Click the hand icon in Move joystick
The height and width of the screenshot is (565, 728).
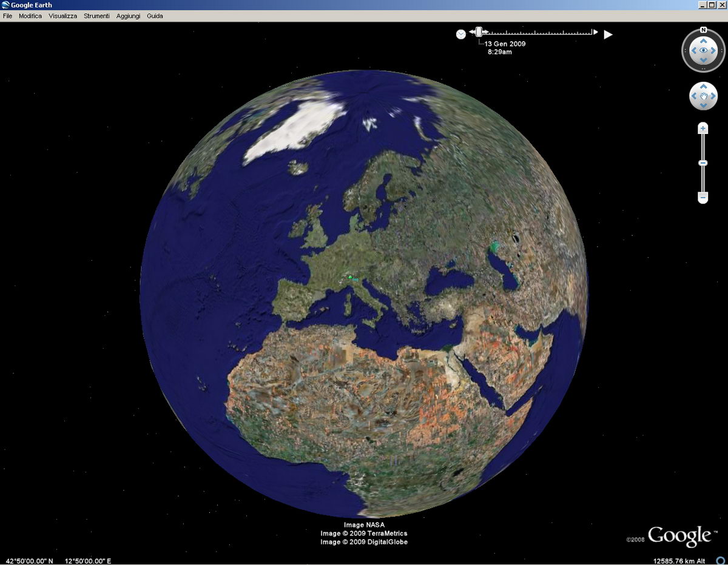(703, 96)
